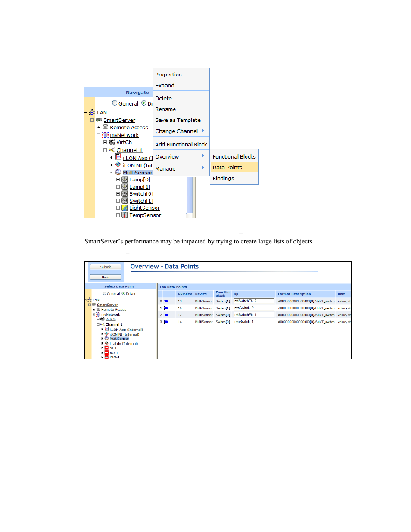Viewport: 411px width, 532px height.
Task: Click the MultiSensor device icon in Navigate tree
Action: pyautogui.click(x=118, y=172)
